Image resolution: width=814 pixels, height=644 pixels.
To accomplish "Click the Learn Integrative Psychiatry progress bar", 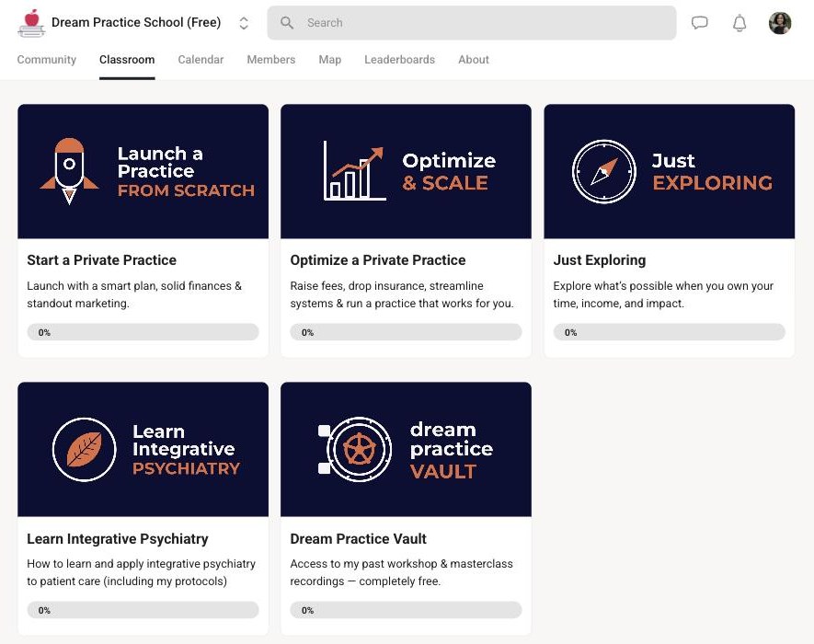I will tap(143, 610).
